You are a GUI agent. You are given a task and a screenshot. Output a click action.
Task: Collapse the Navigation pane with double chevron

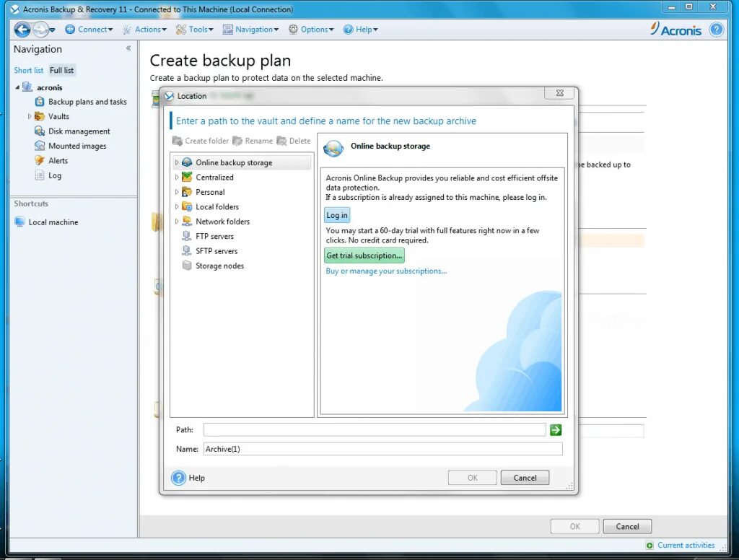point(128,48)
